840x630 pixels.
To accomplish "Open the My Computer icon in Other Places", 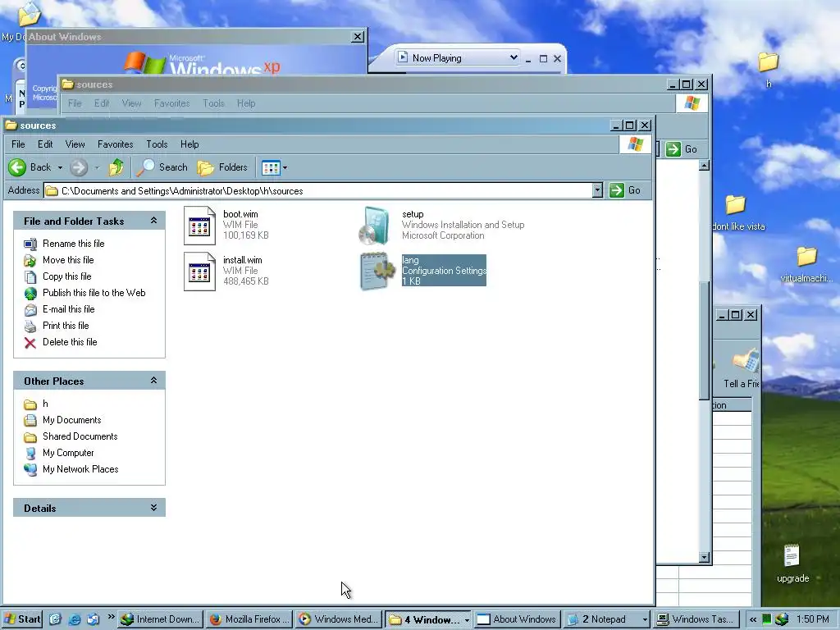I will coord(30,453).
